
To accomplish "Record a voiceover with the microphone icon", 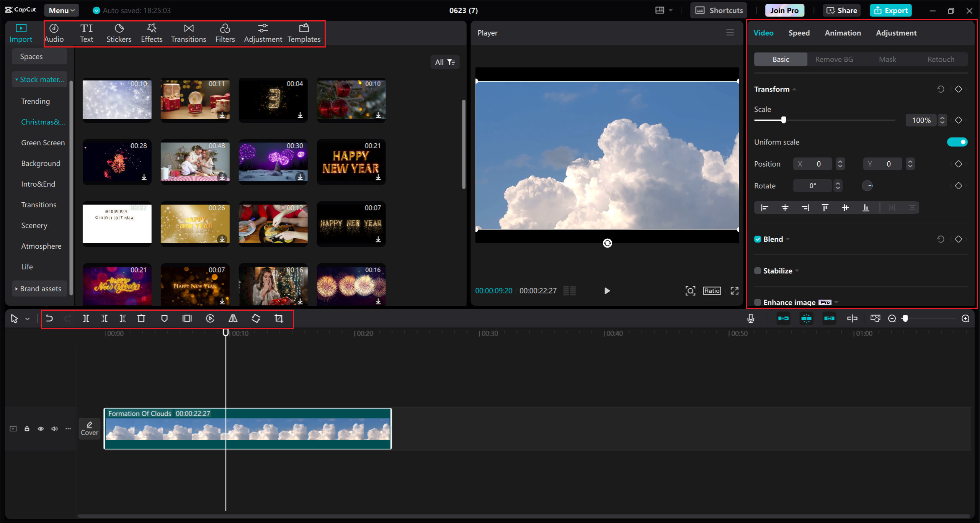I will (x=750, y=318).
